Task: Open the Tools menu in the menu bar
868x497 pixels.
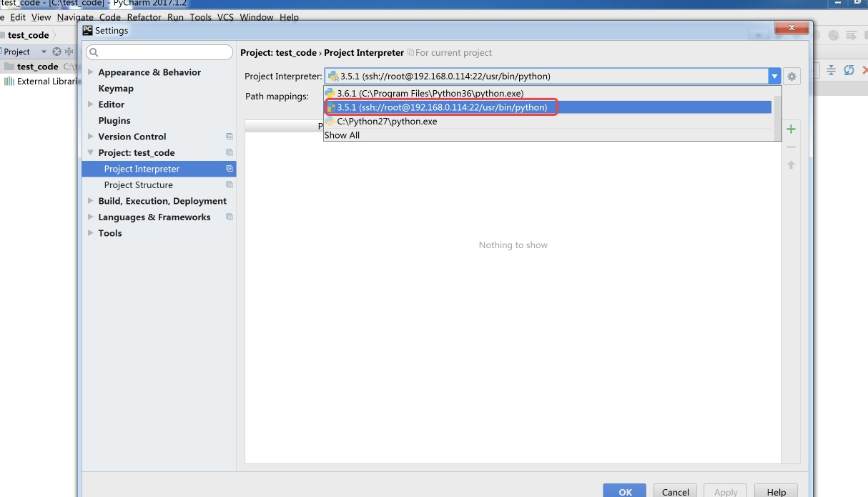Action: (x=201, y=17)
